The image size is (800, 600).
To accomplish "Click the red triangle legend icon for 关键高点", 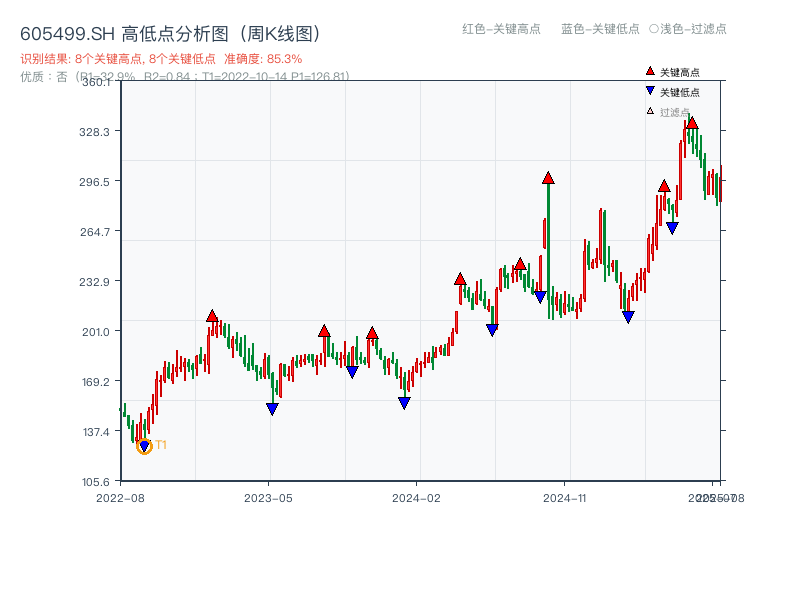I will pos(650,71).
